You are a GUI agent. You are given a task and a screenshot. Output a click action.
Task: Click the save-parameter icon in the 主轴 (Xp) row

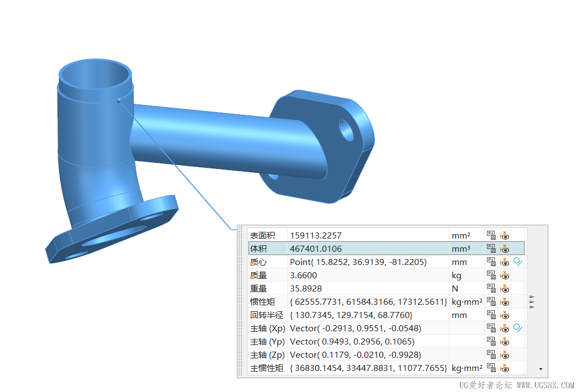pos(491,328)
